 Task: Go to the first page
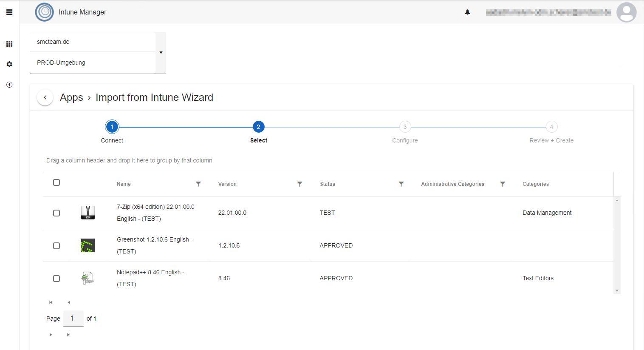point(51,302)
